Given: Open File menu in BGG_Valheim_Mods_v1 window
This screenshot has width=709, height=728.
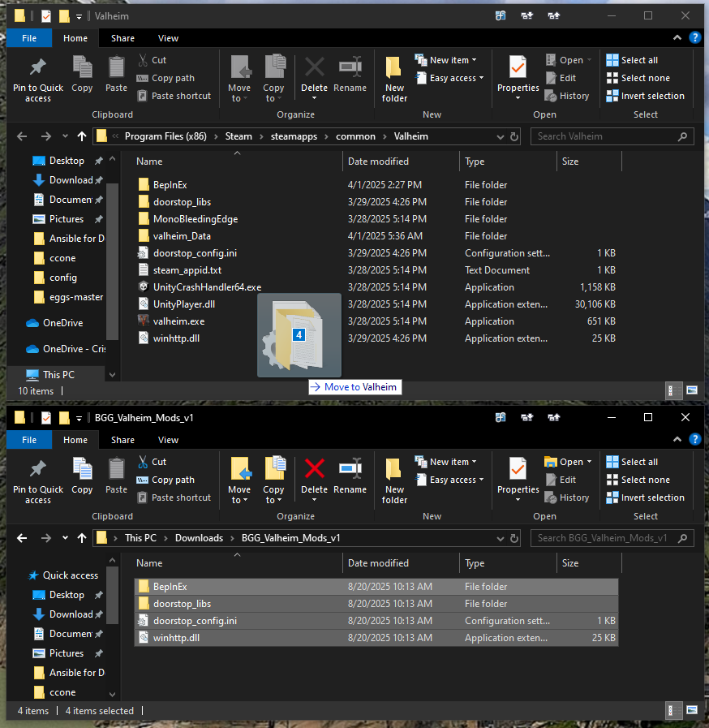Looking at the screenshot, I should [28, 440].
